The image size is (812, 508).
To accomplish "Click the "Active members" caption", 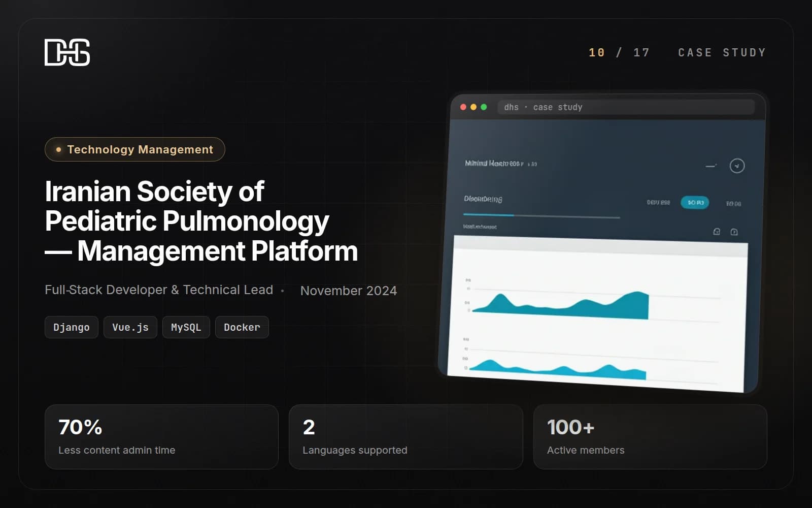I will [x=586, y=450].
